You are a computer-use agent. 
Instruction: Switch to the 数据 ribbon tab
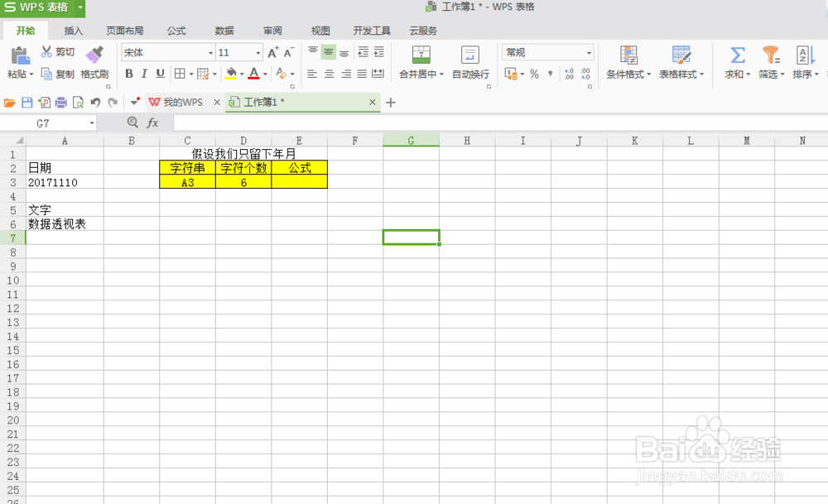[224, 31]
